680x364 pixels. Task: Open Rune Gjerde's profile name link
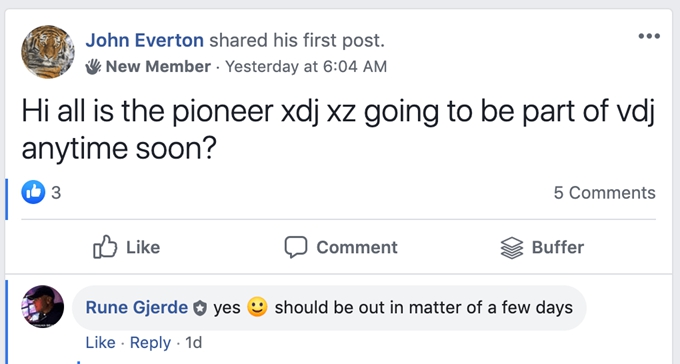point(137,308)
